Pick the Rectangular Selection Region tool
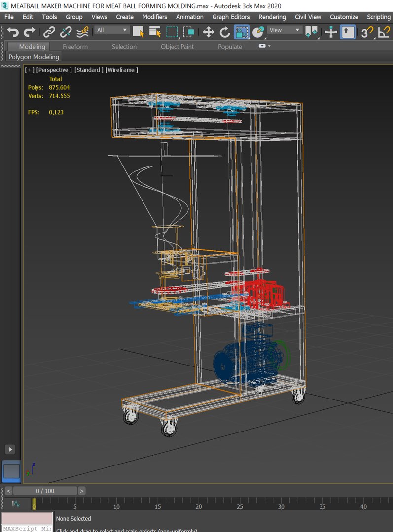The image size is (393, 532). tap(172, 32)
